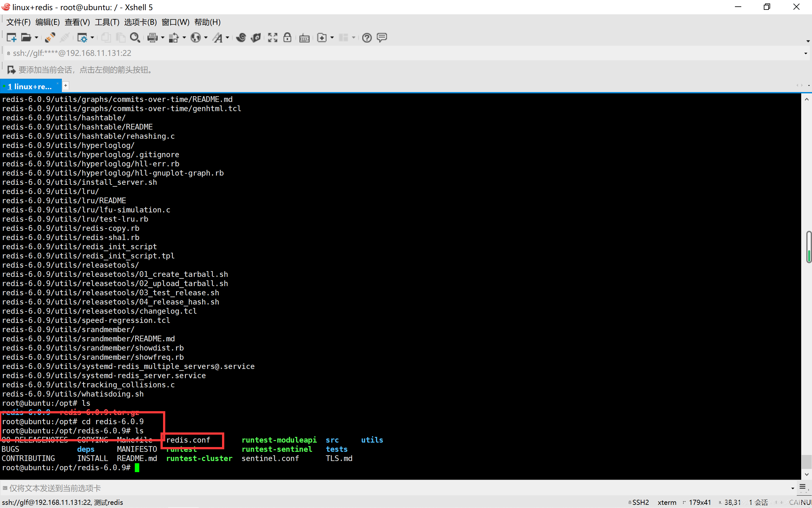Expand the Print dropdown arrow
The height and width of the screenshot is (508, 812).
(x=163, y=38)
